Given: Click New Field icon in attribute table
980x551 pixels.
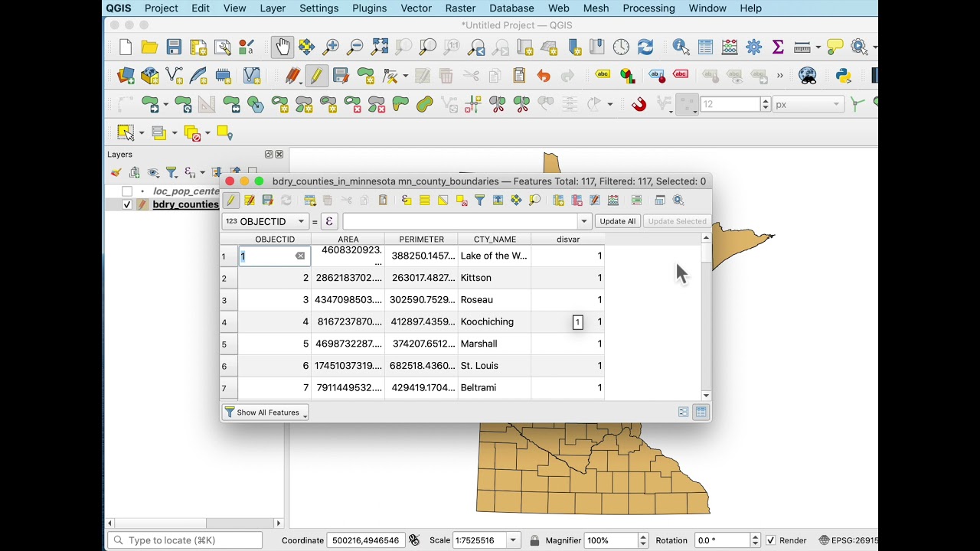Looking at the screenshot, I should 559,200.
